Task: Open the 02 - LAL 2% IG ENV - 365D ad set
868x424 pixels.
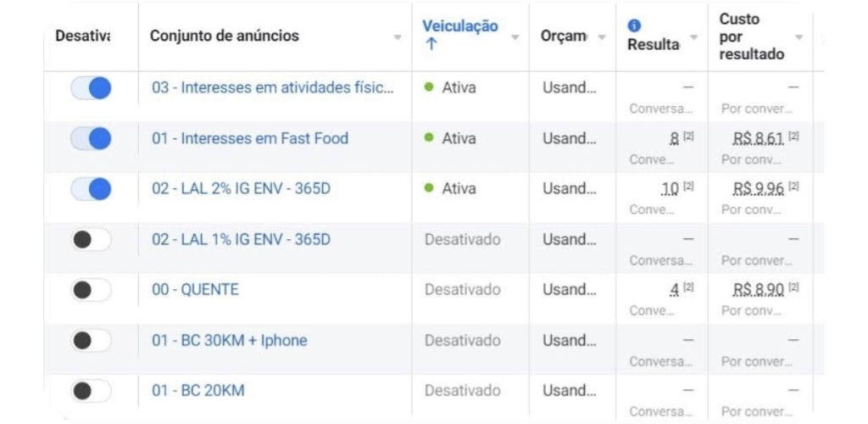Action: (x=241, y=189)
